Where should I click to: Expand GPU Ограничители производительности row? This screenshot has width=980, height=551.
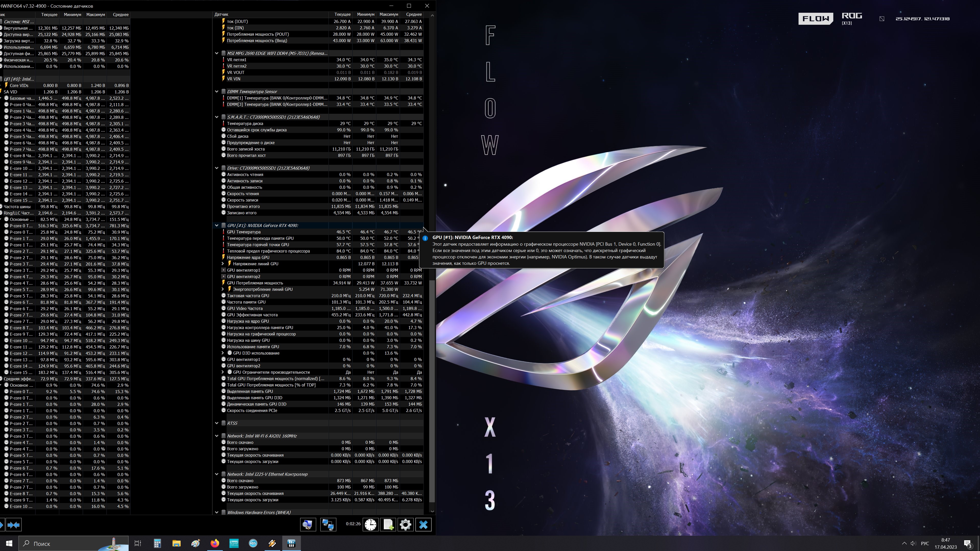click(223, 372)
